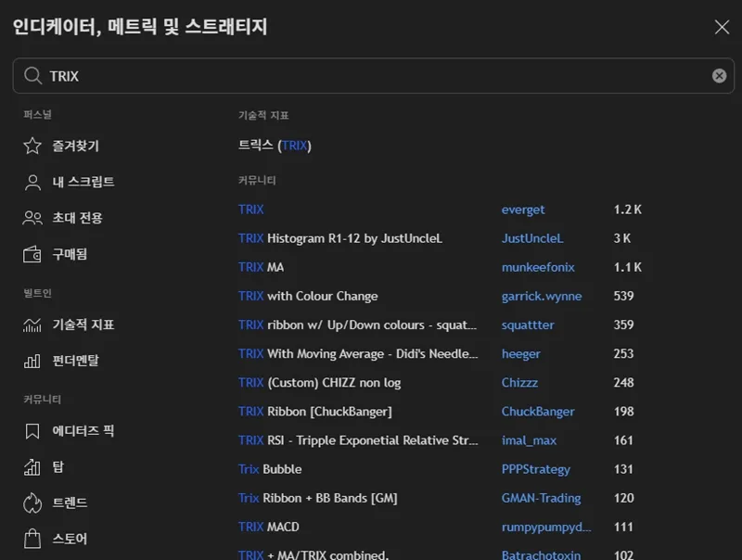Select community TRIX script by everget
Screen dimensions: 742x560
pos(250,210)
